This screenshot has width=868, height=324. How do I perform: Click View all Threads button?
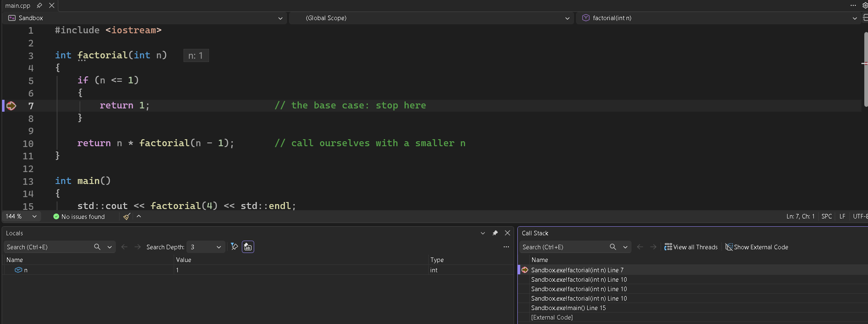point(691,247)
